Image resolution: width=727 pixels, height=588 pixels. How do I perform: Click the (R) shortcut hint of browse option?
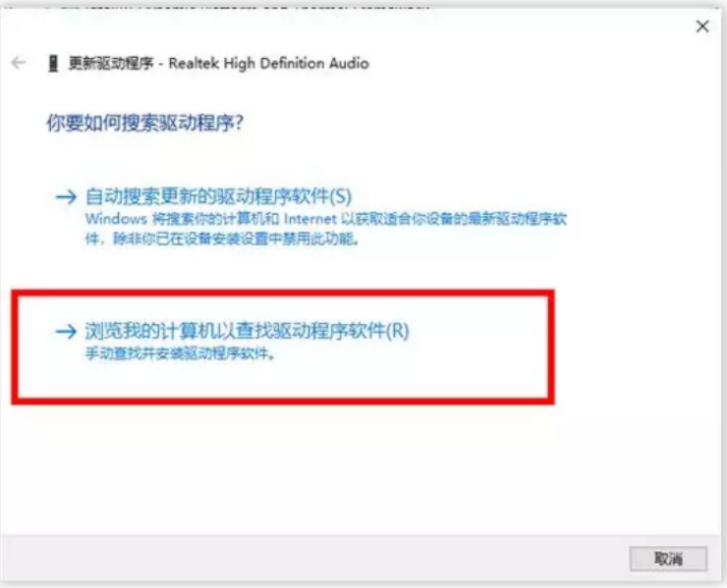tap(398, 331)
